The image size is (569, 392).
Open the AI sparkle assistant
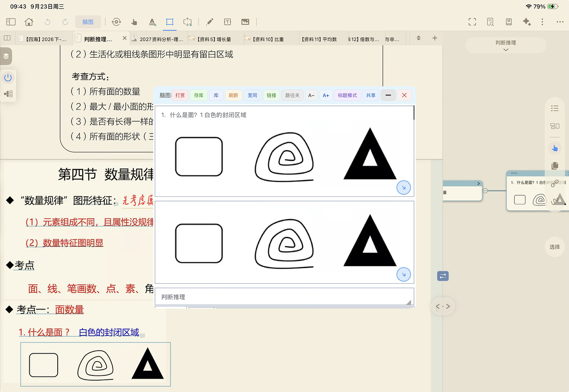[527, 22]
